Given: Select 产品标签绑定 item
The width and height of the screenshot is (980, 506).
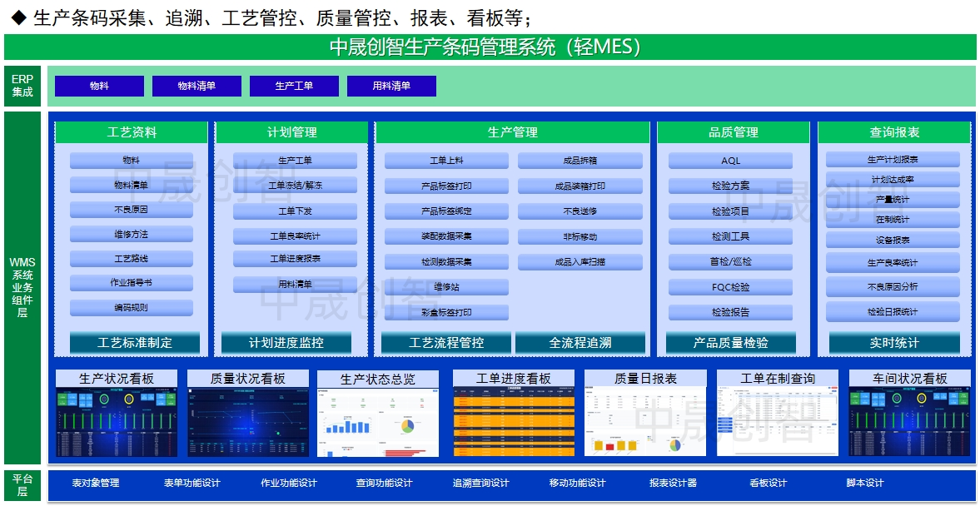Looking at the screenshot, I should 446,211.
